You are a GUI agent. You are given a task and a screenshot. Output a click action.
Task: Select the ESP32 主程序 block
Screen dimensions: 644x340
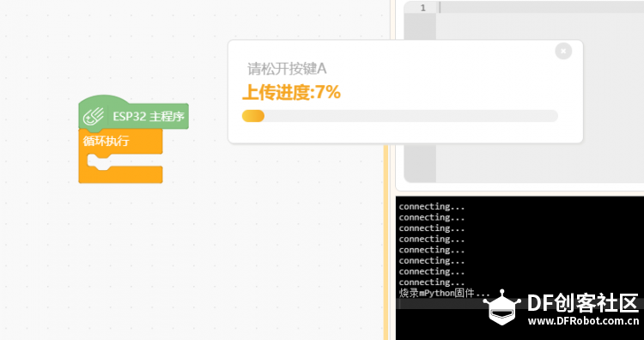133,115
